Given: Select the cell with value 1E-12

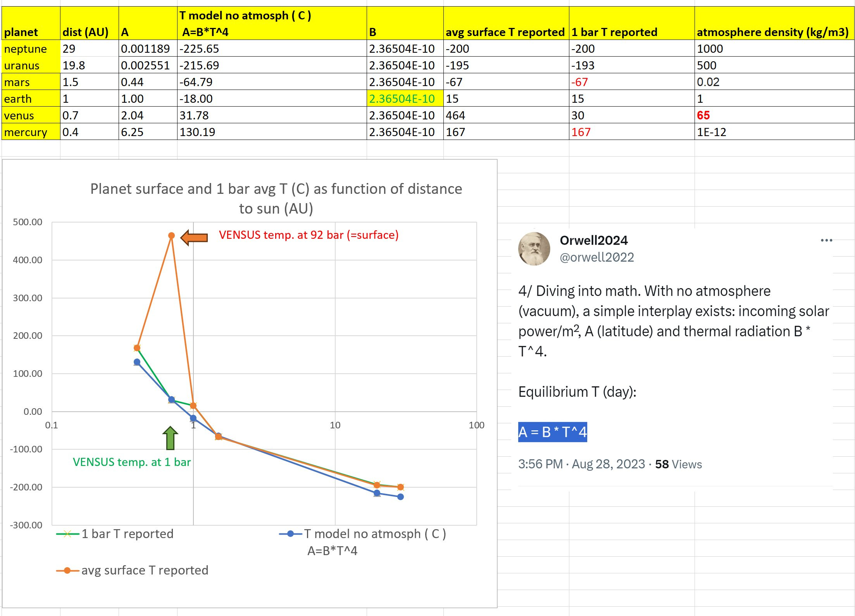Looking at the screenshot, I should click(x=774, y=132).
